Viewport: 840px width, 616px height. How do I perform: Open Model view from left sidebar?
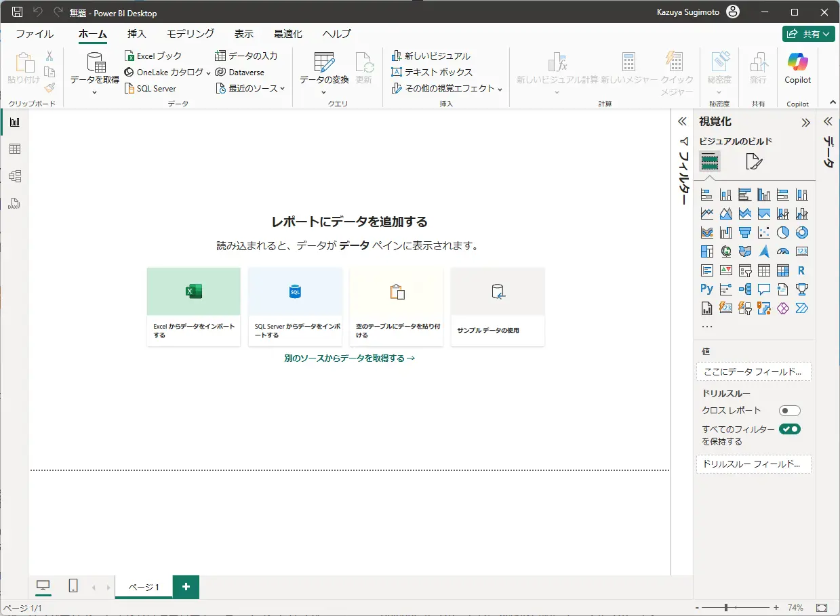(x=14, y=176)
